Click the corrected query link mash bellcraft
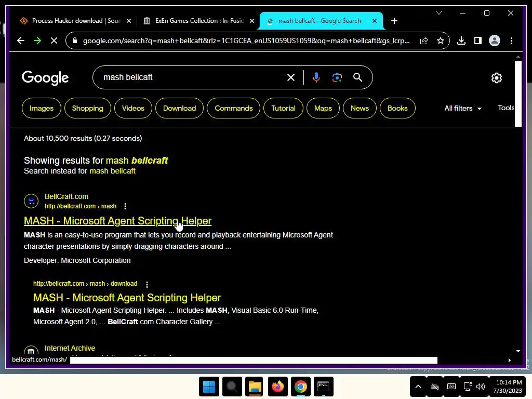 pos(137,161)
